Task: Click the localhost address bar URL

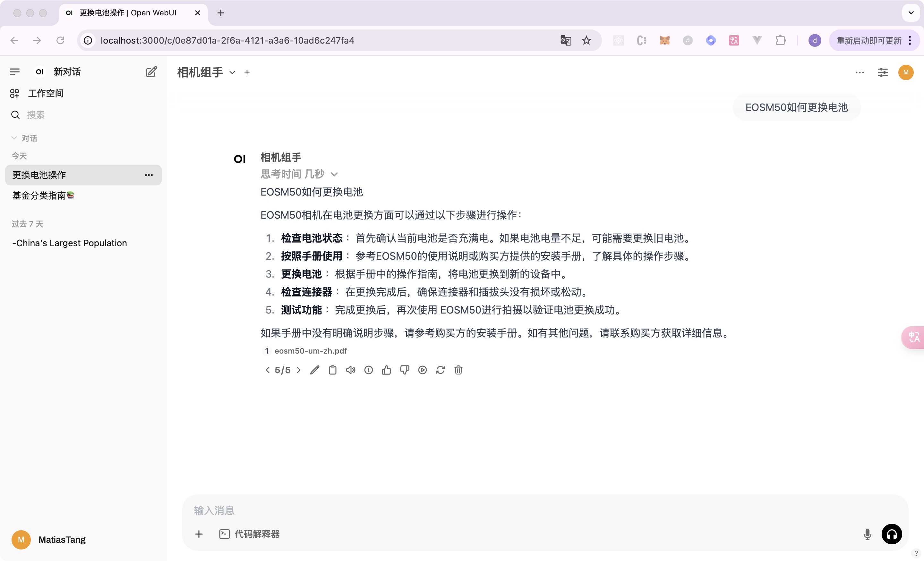Action: (227, 40)
